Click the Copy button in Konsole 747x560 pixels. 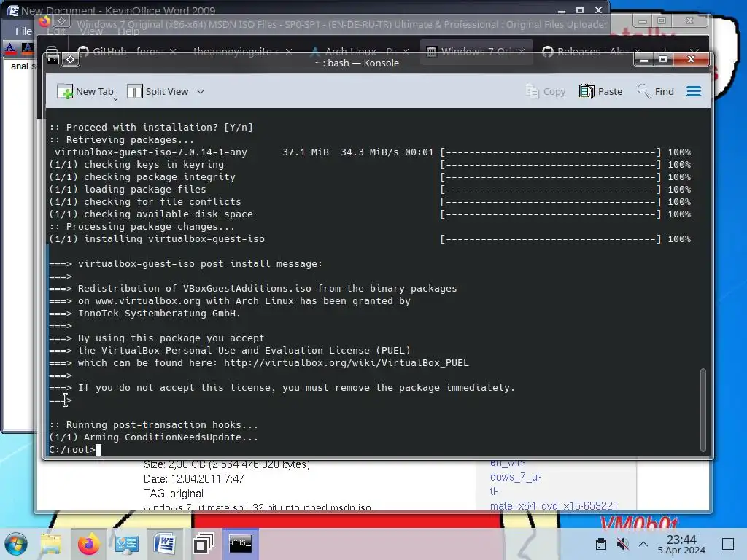546,91
